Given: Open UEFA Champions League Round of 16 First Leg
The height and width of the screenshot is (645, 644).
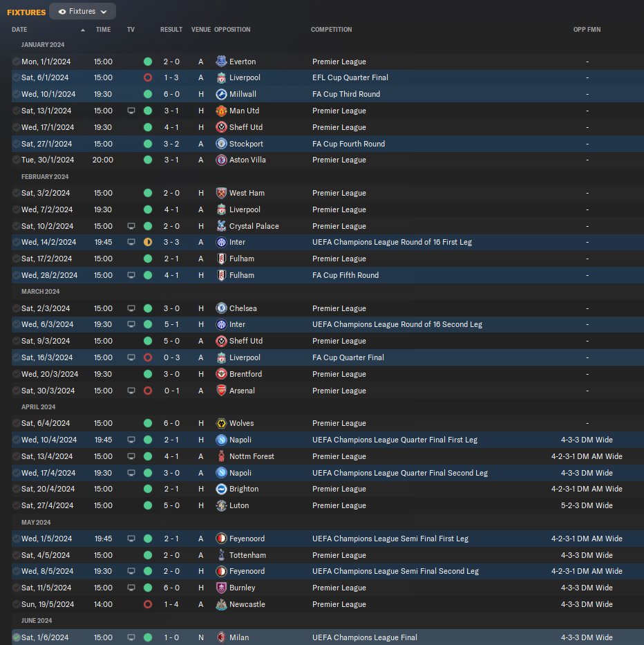Looking at the screenshot, I should tap(392, 242).
